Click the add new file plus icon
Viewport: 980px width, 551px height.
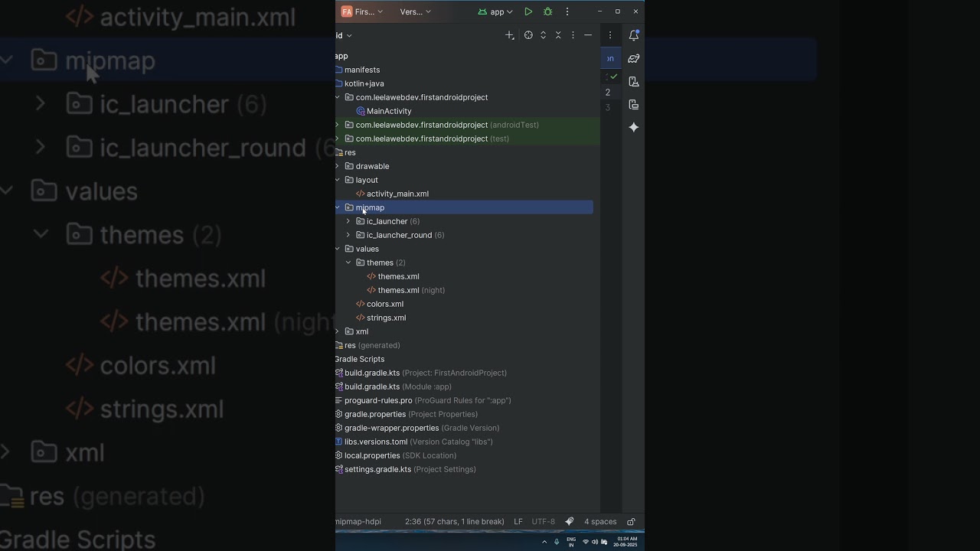click(510, 35)
